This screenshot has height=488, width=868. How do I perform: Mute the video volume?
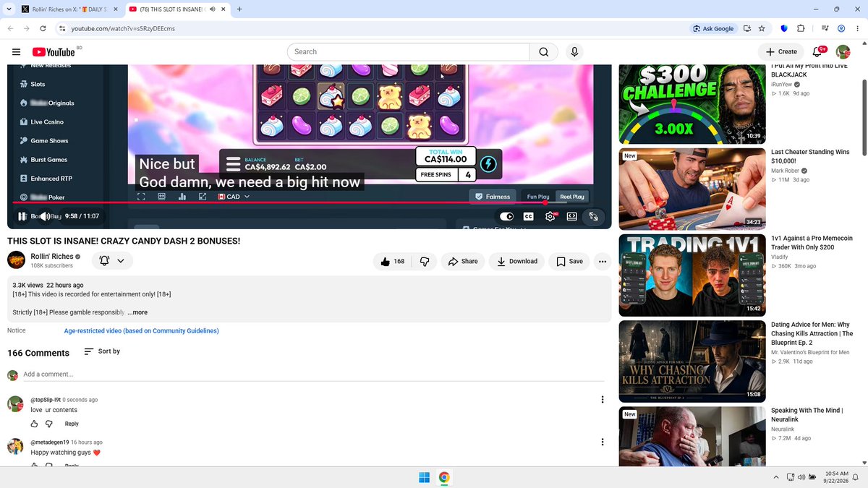point(46,216)
